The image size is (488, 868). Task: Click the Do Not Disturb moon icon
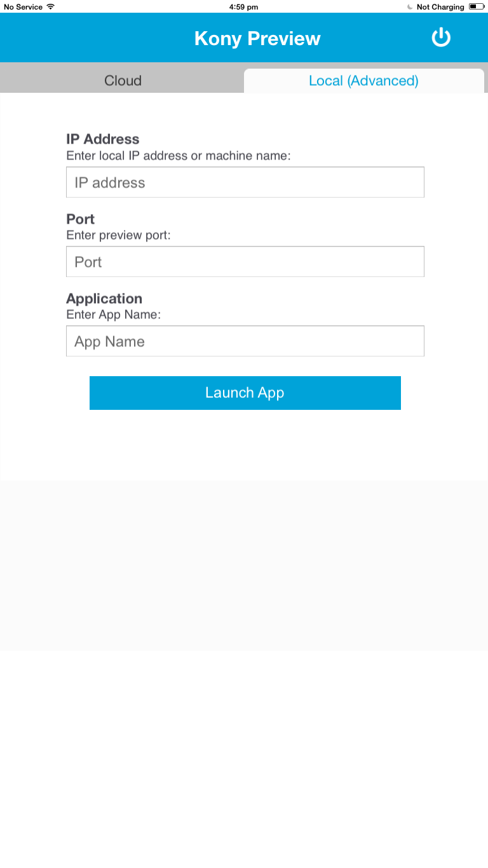[410, 7]
